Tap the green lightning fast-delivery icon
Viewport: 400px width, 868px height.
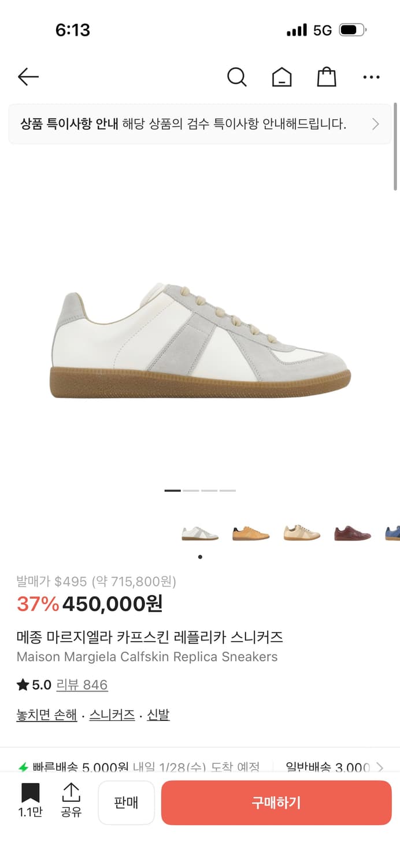23,767
